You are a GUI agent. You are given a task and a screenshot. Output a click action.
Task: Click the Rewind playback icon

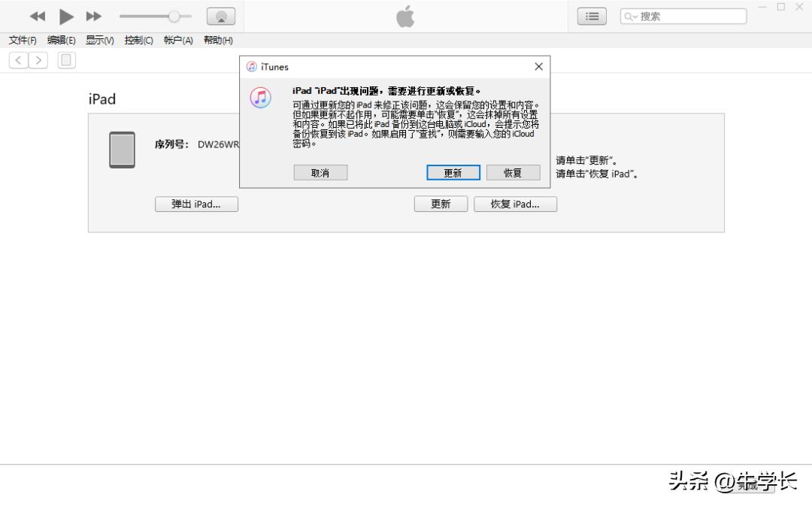click(36, 16)
